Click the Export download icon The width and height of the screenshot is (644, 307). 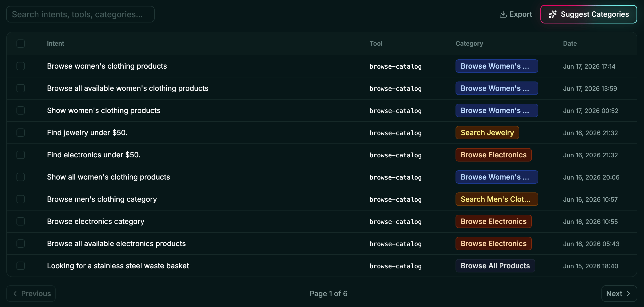503,14
